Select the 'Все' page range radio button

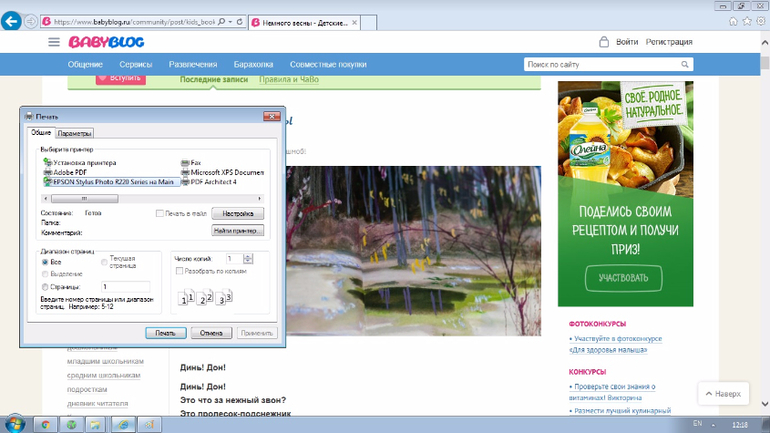point(45,262)
